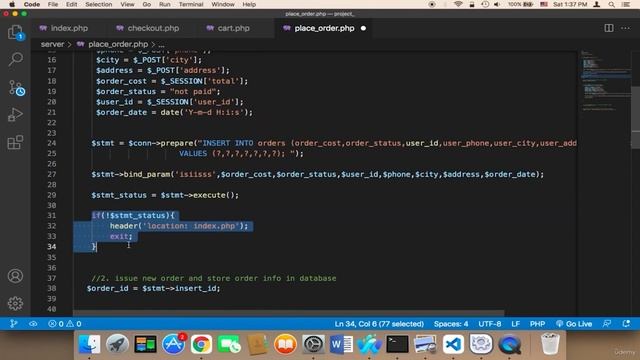Click the battery 100% indicator
Image resolution: width=640 pixels, height=360 pixels.
point(520,4)
